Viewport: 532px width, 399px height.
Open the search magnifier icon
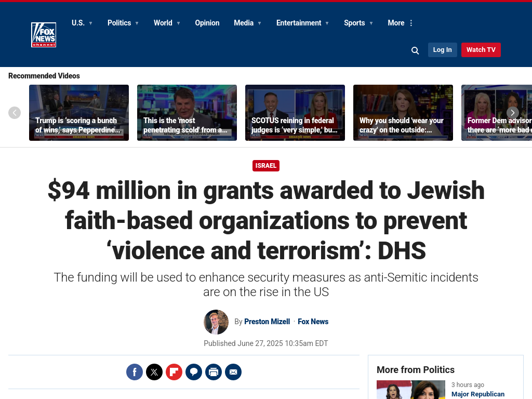click(415, 50)
